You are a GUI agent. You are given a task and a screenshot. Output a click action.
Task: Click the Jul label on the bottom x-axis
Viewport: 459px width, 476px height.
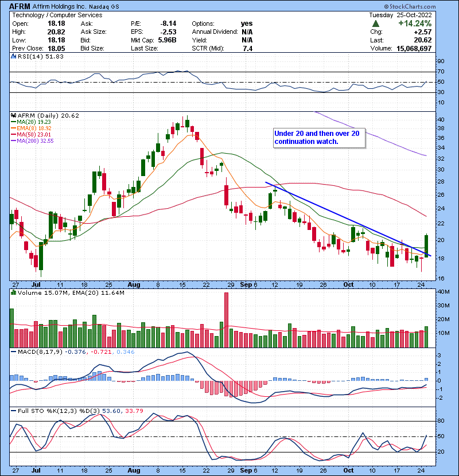click(x=36, y=471)
